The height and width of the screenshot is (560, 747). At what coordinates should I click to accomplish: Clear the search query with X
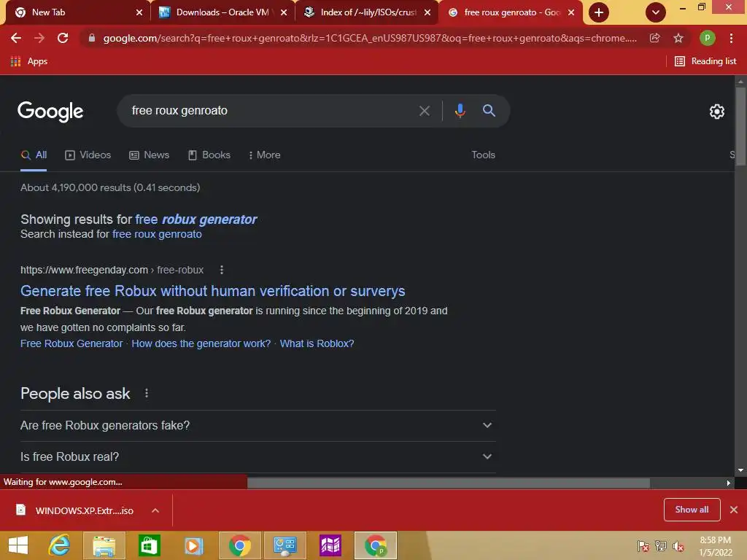click(x=425, y=111)
